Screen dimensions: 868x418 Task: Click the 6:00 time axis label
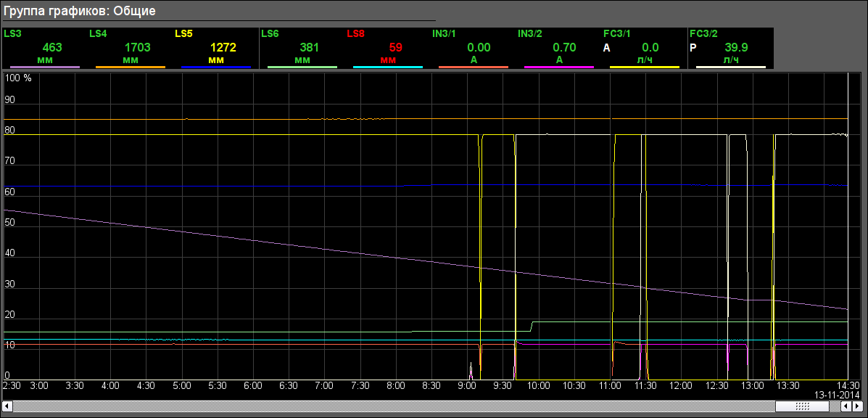(x=253, y=385)
